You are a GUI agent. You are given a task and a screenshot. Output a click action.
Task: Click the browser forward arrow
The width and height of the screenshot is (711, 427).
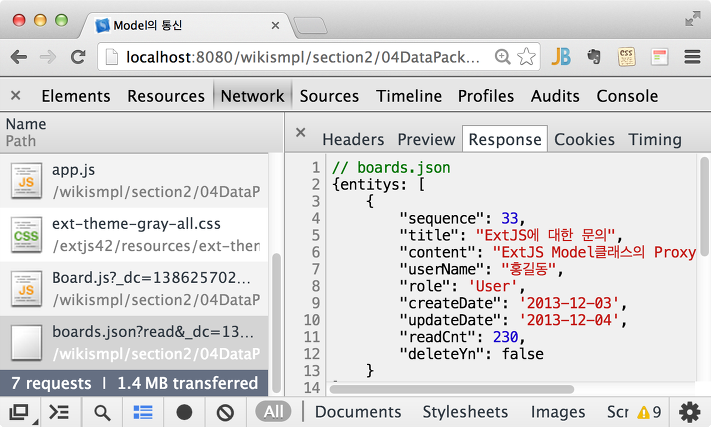click(48, 57)
